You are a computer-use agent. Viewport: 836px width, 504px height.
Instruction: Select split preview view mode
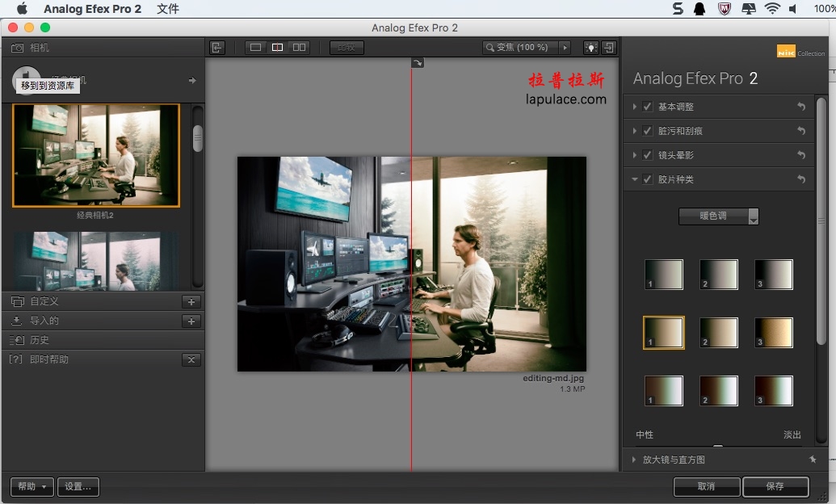click(x=277, y=48)
